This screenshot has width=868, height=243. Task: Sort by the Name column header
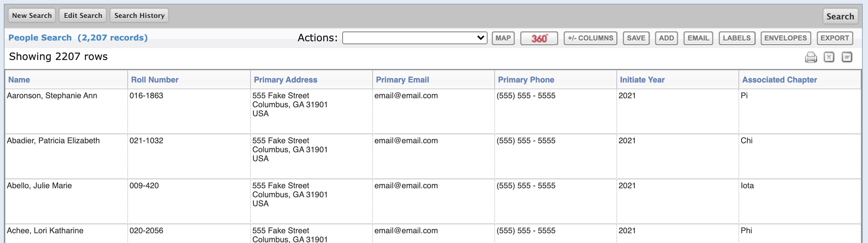click(19, 79)
